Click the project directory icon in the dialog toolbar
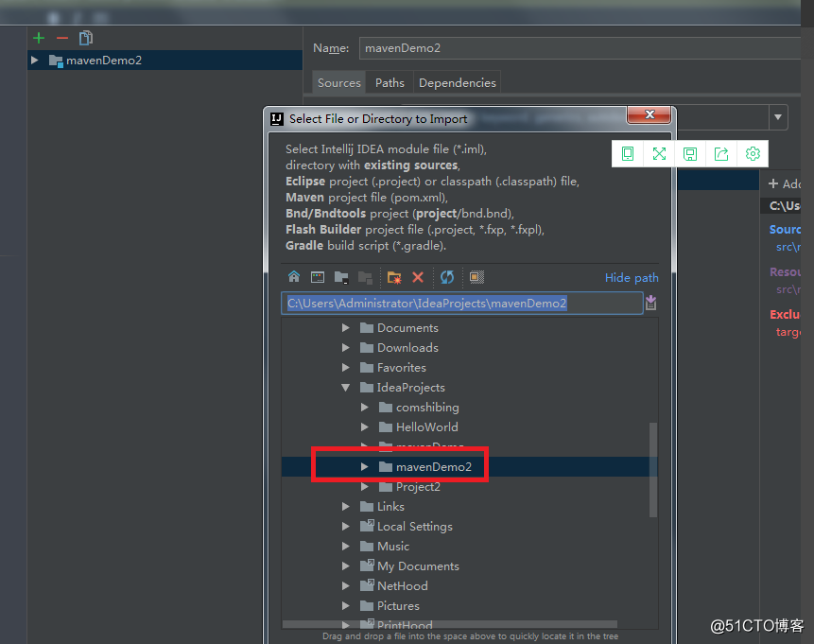This screenshot has height=644, width=814. (x=341, y=277)
